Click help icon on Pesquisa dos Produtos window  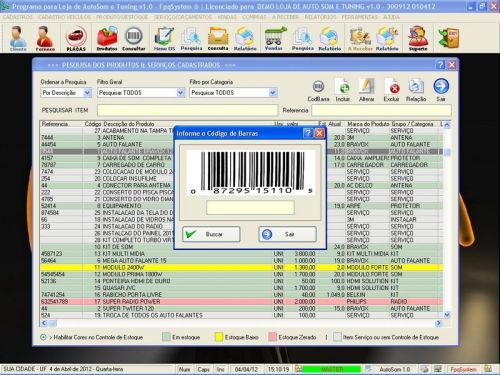pyautogui.click(x=441, y=65)
